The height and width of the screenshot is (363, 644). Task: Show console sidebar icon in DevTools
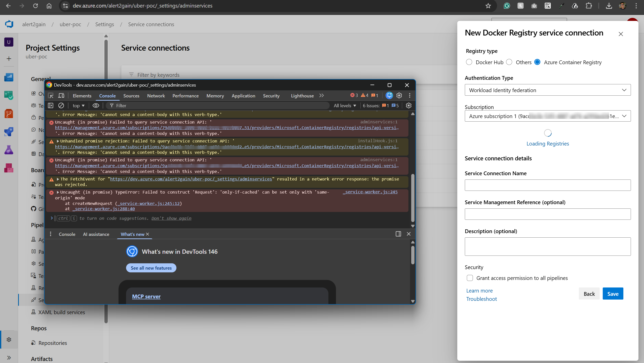(x=51, y=106)
